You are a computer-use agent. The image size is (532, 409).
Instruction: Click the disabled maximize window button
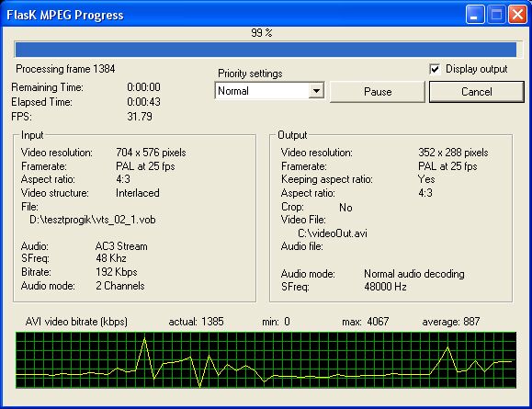(496, 15)
